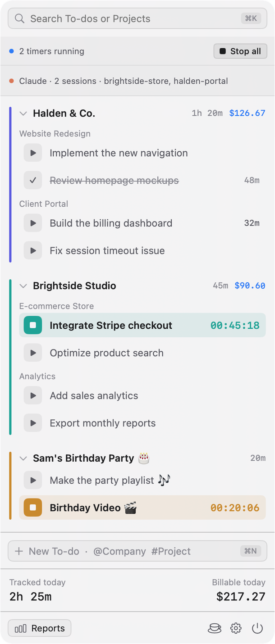Click the New To-do input field

pyautogui.click(x=137, y=551)
